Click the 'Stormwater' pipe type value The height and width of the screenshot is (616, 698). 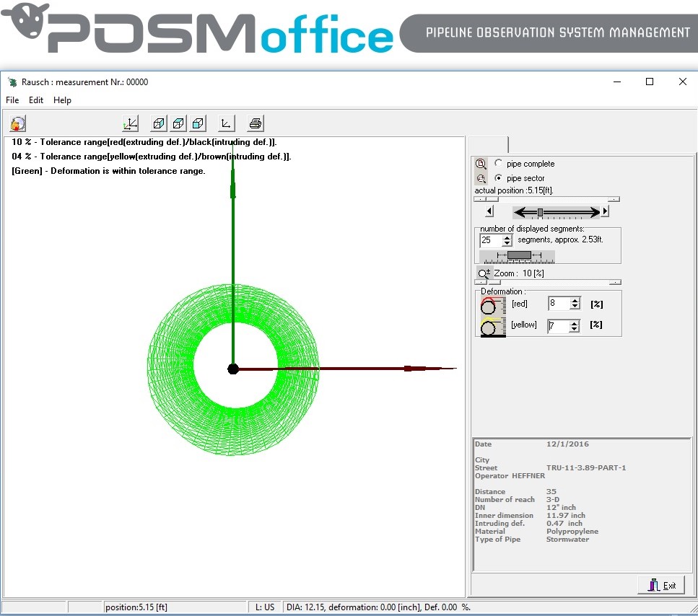point(567,539)
